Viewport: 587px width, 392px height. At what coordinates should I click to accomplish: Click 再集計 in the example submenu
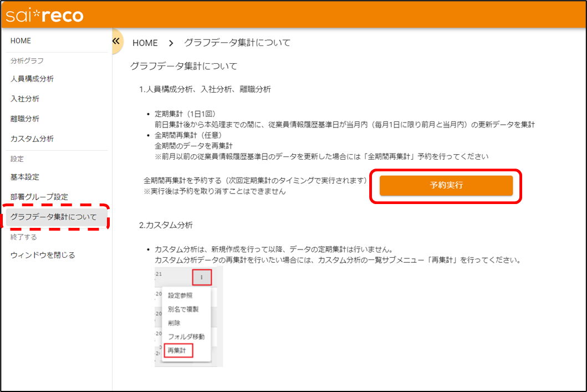[178, 350]
